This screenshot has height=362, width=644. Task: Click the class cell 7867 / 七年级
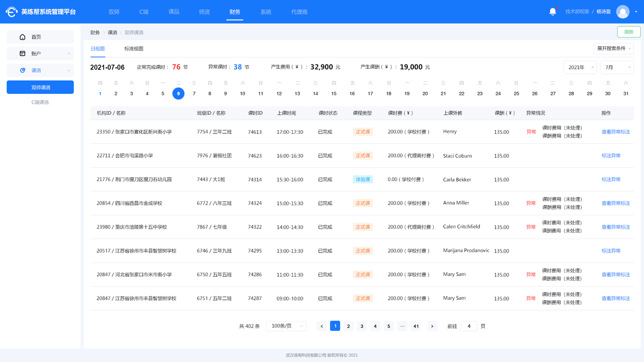pos(212,227)
